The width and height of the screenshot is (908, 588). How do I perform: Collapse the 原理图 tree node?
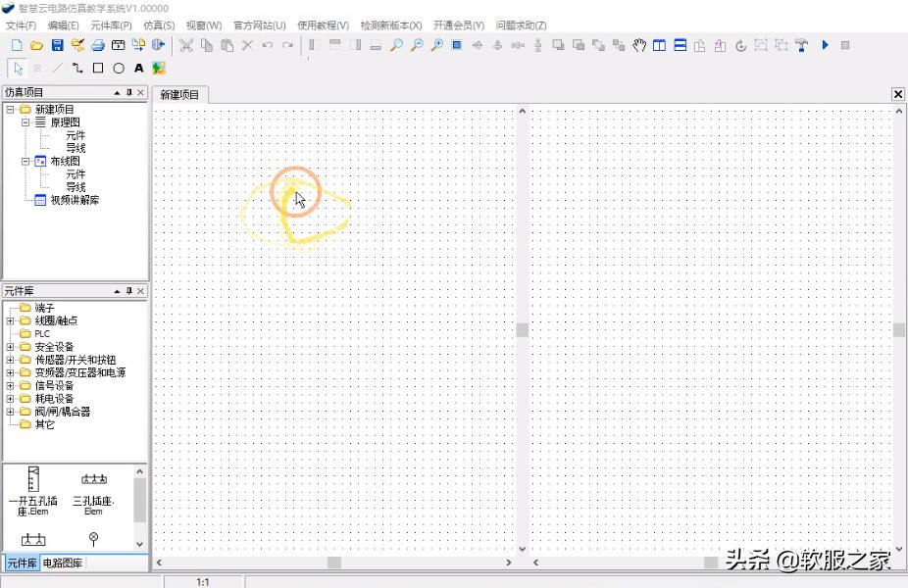pyautogui.click(x=25, y=122)
